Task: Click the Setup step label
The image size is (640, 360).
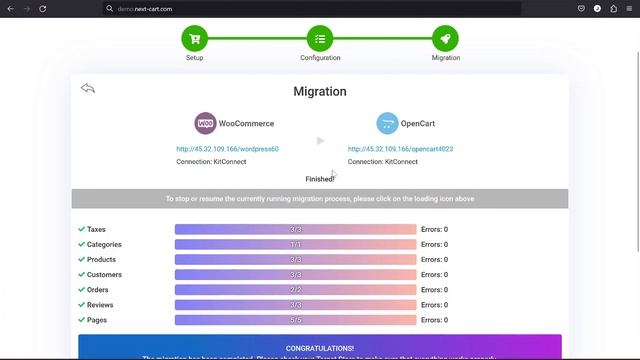Action: [x=194, y=58]
